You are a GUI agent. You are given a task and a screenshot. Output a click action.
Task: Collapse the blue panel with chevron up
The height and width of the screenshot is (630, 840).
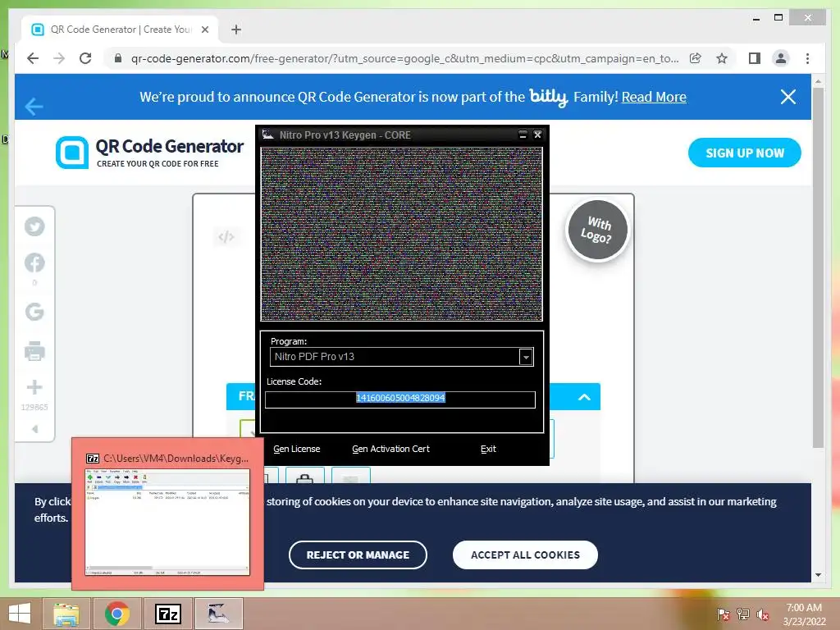click(x=584, y=397)
